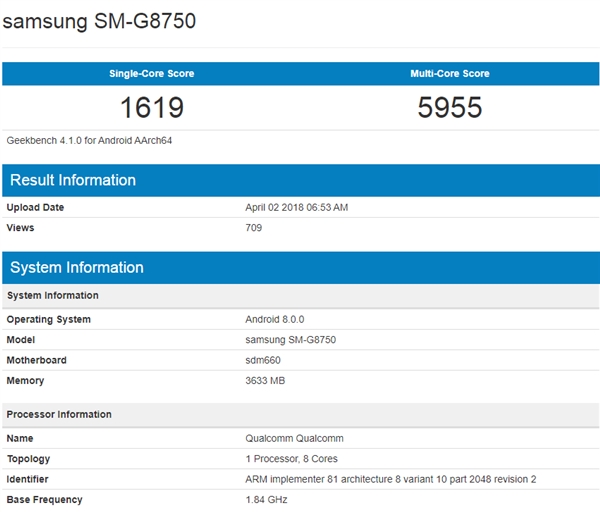Image resolution: width=600 pixels, height=512 pixels.
Task: Click the motherboard value sdm660
Action: click(x=262, y=360)
